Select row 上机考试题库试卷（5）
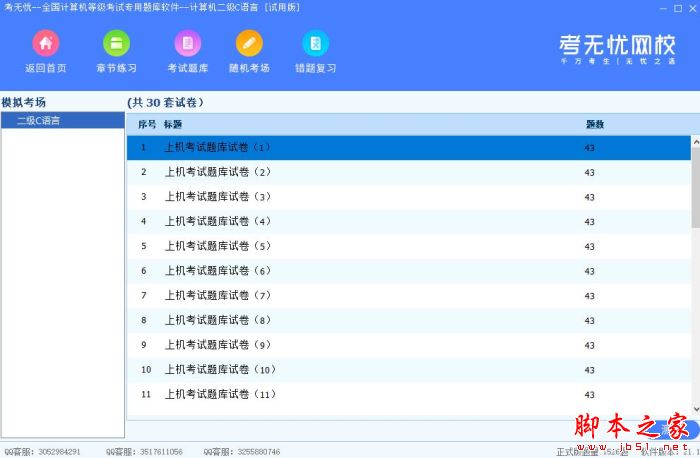This screenshot has width=700, height=458. pyautogui.click(x=409, y=246)
